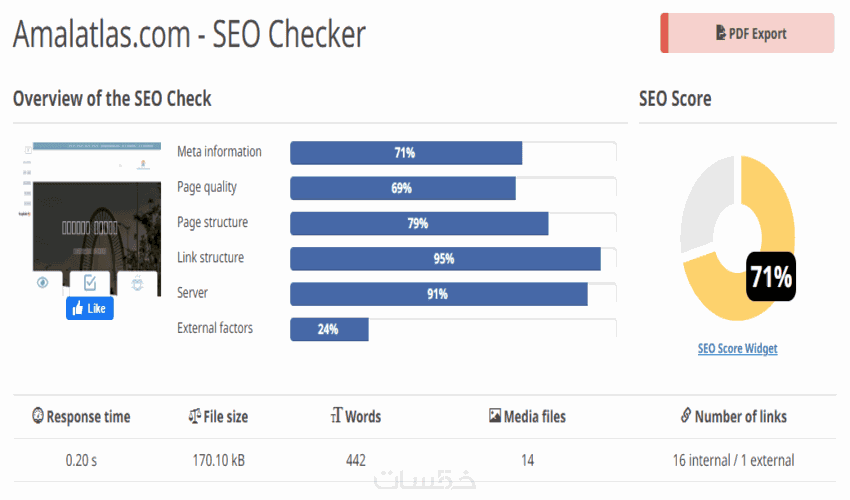
Task: Click the Meta information 71% bar
Action: (406, 153)
